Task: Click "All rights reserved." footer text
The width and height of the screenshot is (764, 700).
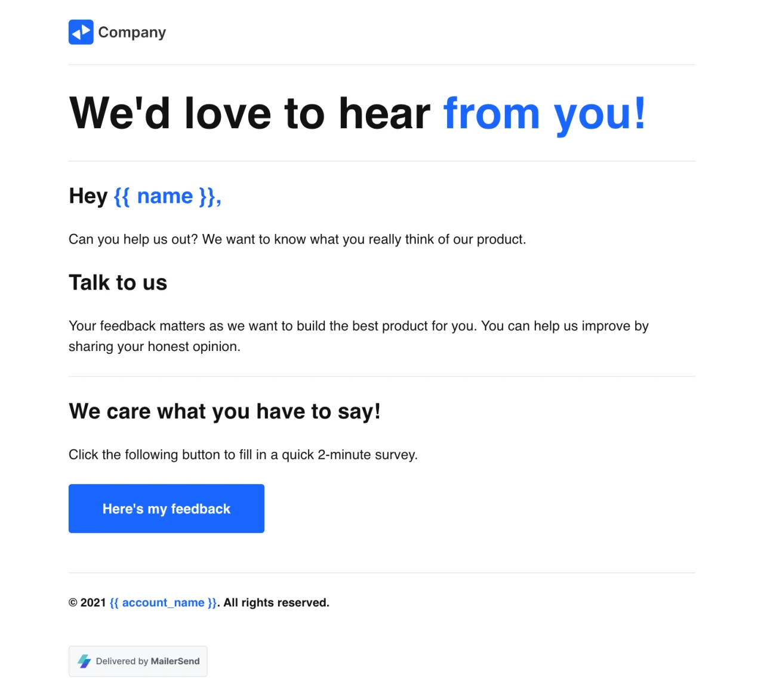Action: point(276,603)
